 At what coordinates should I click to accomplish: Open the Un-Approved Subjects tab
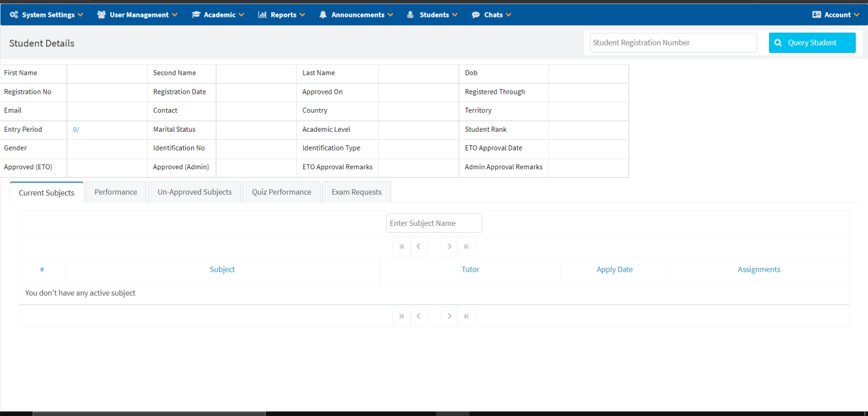[x=194, y=192]
